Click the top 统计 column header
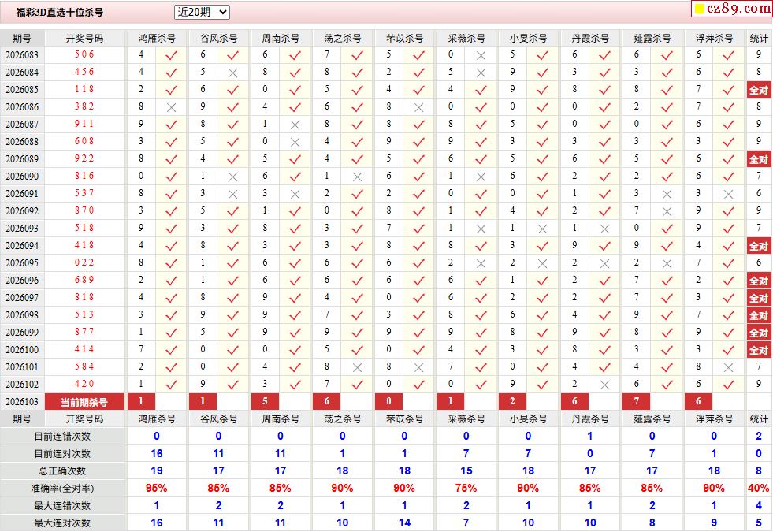The width and height of the screenshot is (773, 532). pos(759,39)
